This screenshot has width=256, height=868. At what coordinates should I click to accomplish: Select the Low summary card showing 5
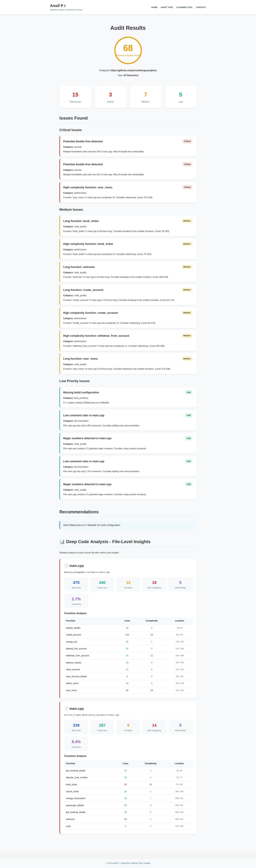pos(181,97)
